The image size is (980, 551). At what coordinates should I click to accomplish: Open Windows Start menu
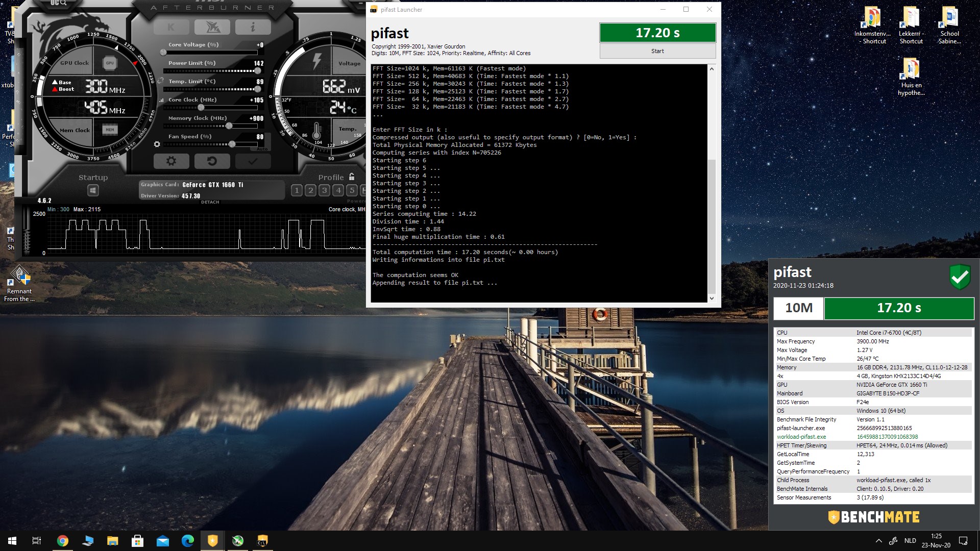12,541
